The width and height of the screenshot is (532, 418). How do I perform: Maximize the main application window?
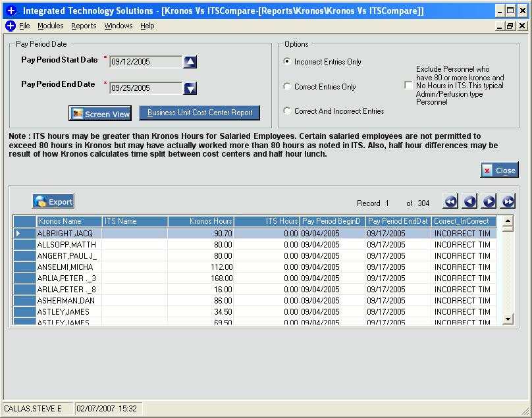[510, 11]
